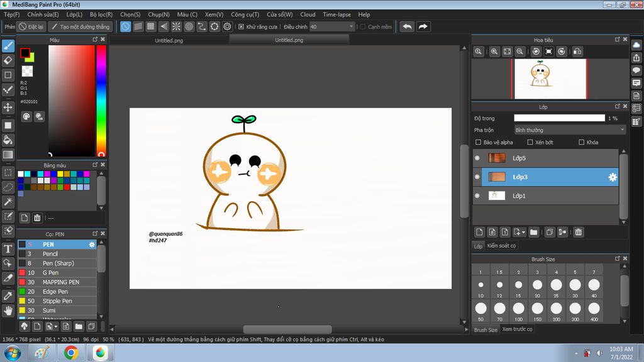Open the Bộ lọc(R) menu
This screenshot has width=644, height=362.
pyautogui.click(x=101, y=14)
